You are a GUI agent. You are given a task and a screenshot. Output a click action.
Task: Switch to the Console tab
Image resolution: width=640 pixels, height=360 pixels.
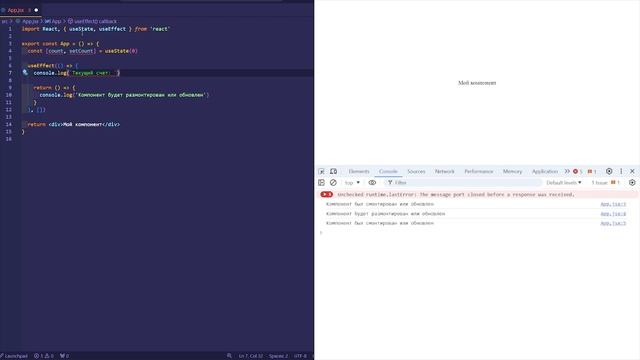coord(388,171)
